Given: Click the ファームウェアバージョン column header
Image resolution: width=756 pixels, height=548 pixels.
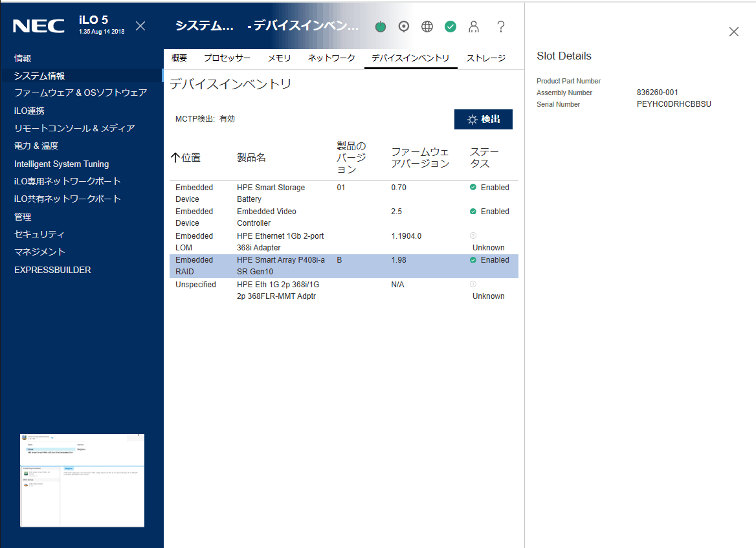Looking at the screenshot, I should click(420, 158).
